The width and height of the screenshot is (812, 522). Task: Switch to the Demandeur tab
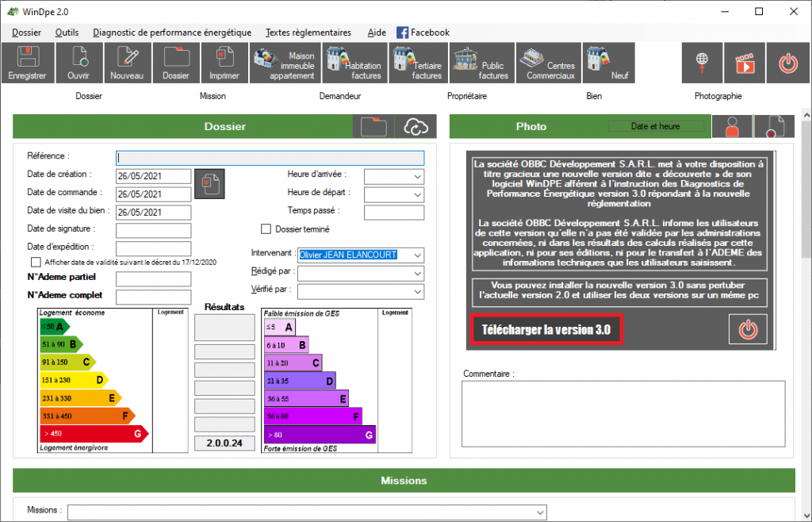(x=340, y=96)
